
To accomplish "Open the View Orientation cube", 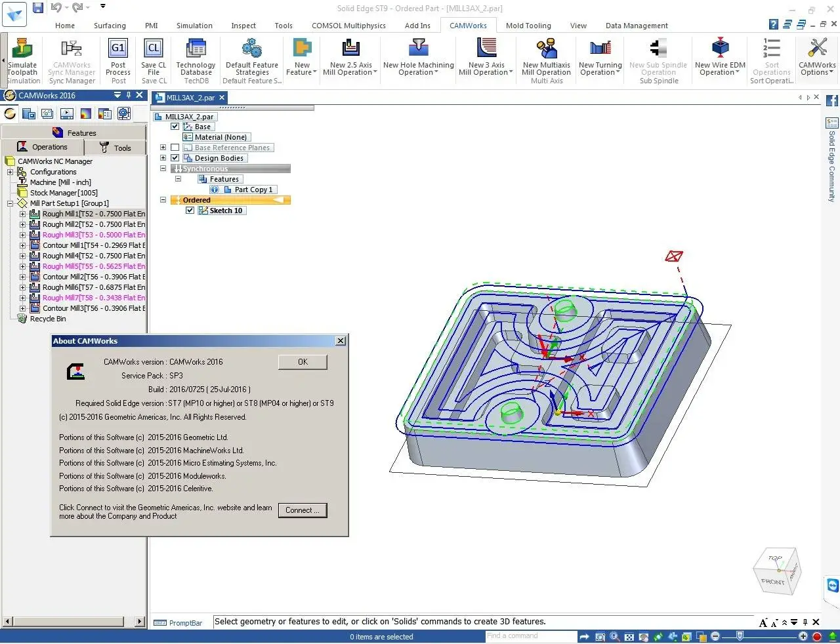I will coord(777,571).
